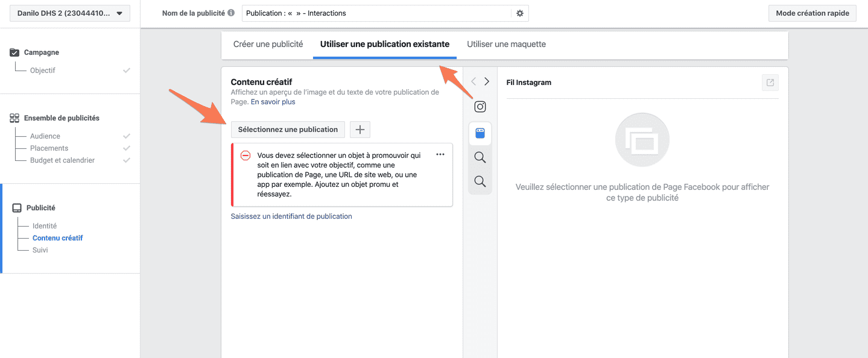This screenshot has height=358, width=868.
Task: Go to Budget et calendrier in the sidebar
Action: coord(62,160)
